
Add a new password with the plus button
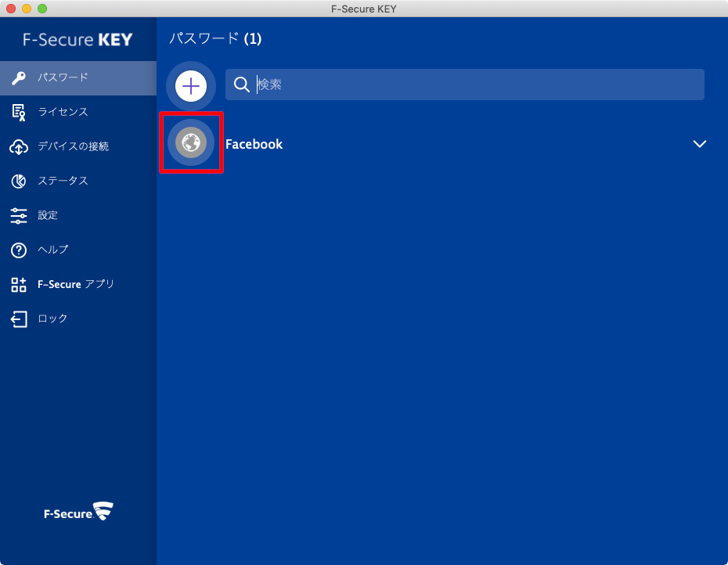coord(191,85)
